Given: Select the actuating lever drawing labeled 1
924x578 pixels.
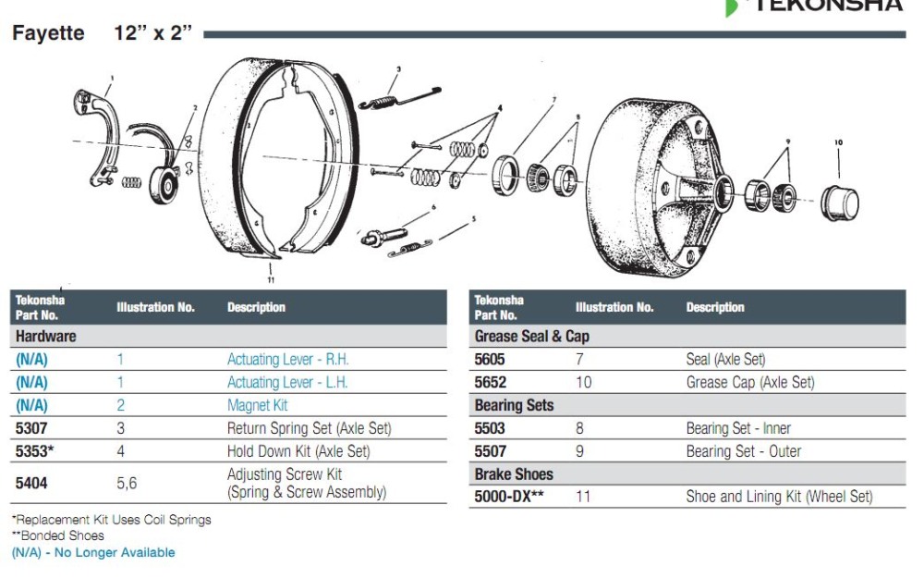Looking at the screenshot, I should coord(99,134).
